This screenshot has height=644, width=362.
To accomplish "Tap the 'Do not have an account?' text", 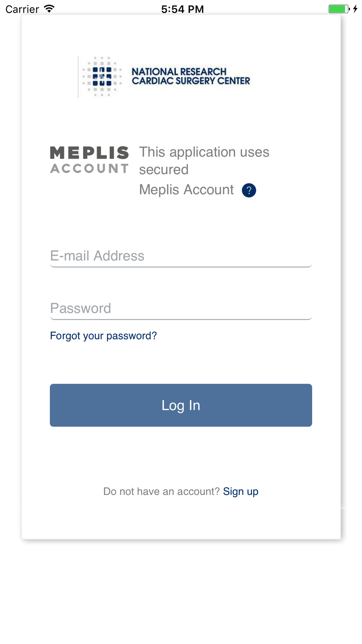I will click(161, 491).
